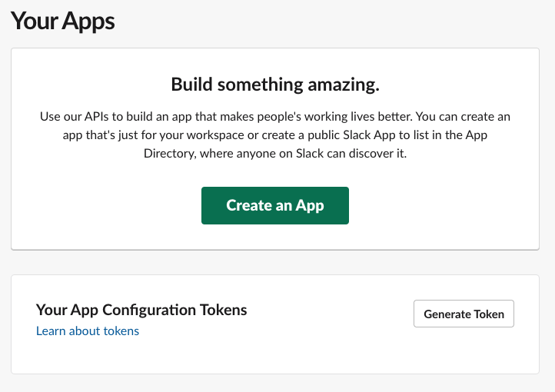555x392 pixels.
Task: Click the paragraph starting 'Use our APIs'
Action: (x=275, y=135)
